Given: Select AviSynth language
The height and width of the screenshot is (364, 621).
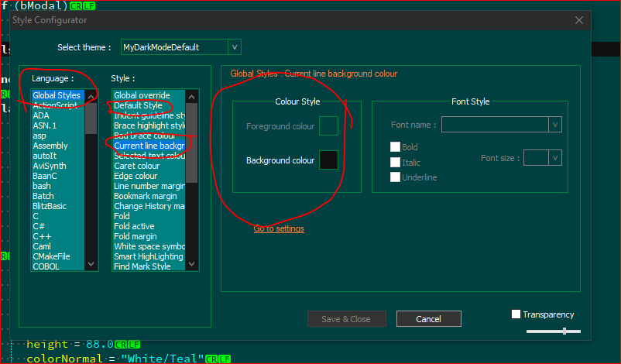Looking at the screenshot, I should [58, 166].
